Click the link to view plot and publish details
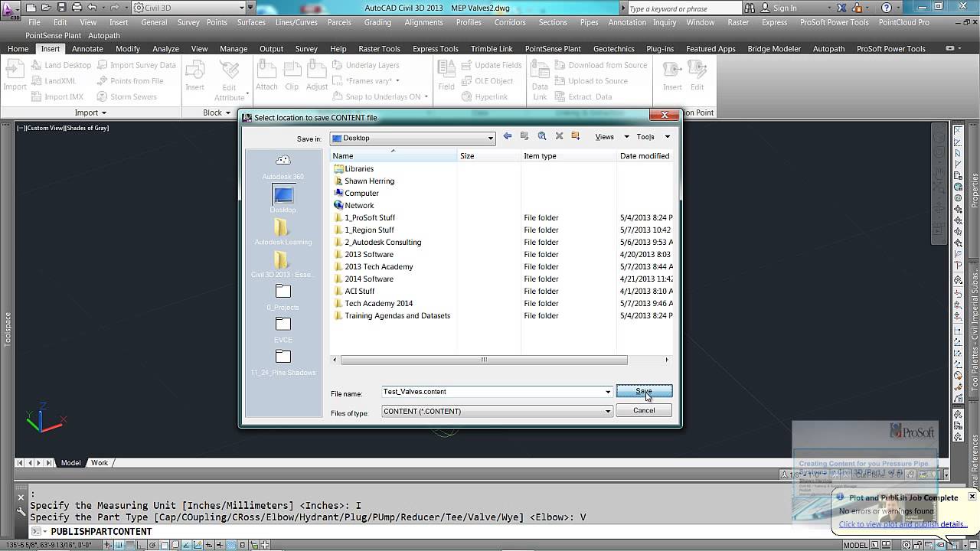Image resolution: width=980 pixels, height=551 pixels. tap(903, 524)
